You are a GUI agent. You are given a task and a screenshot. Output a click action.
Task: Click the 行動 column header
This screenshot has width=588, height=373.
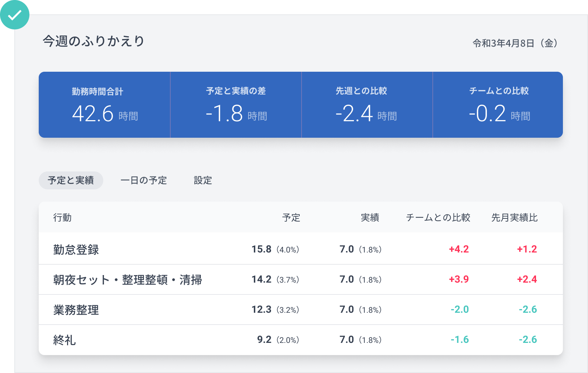coord(62,218)
